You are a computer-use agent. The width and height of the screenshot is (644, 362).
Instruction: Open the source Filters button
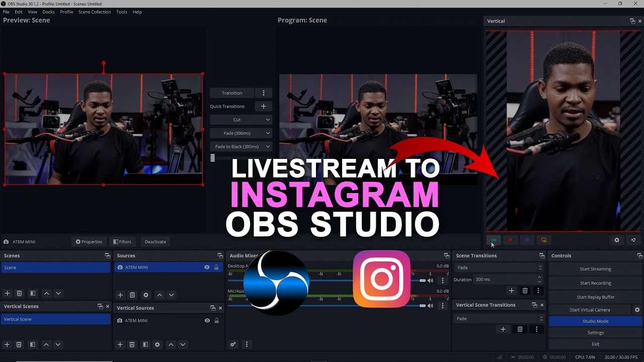point(122,242)
